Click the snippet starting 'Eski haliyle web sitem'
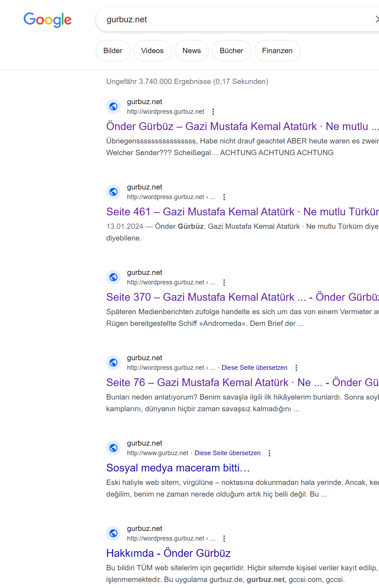The height and width of the screenshot is (588, 379). pos(242,488)
